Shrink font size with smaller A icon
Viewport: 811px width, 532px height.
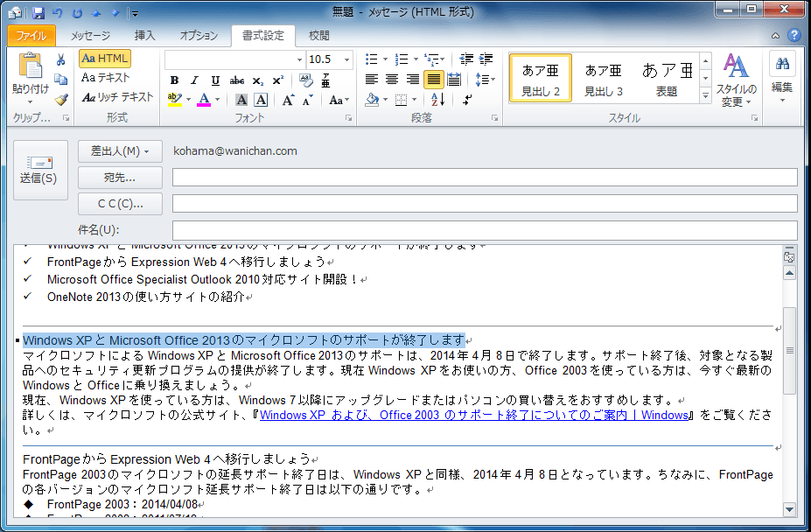pyautogui.click(x=308, y=100)
